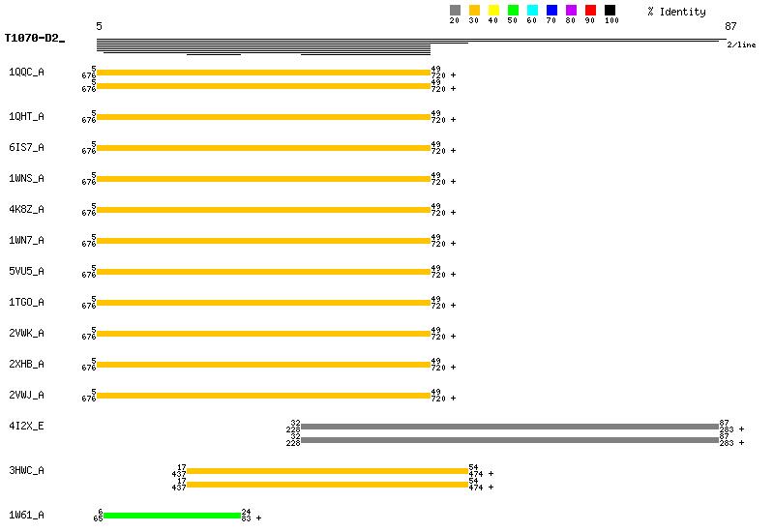
Task: Click the T1070-D2_ query name
Action: (34, 39)
